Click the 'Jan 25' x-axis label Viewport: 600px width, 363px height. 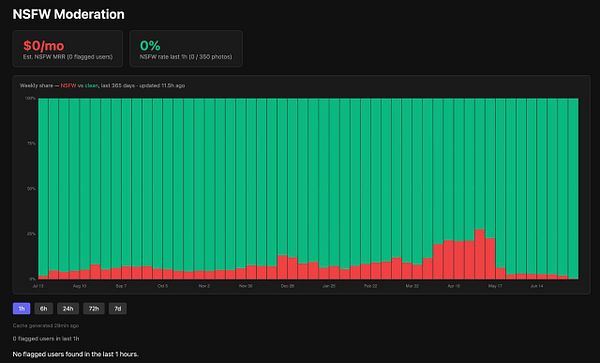coord(329,286)
